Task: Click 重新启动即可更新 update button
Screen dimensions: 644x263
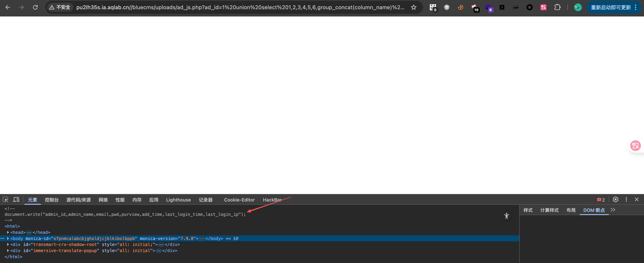Action: pos(611,7)
